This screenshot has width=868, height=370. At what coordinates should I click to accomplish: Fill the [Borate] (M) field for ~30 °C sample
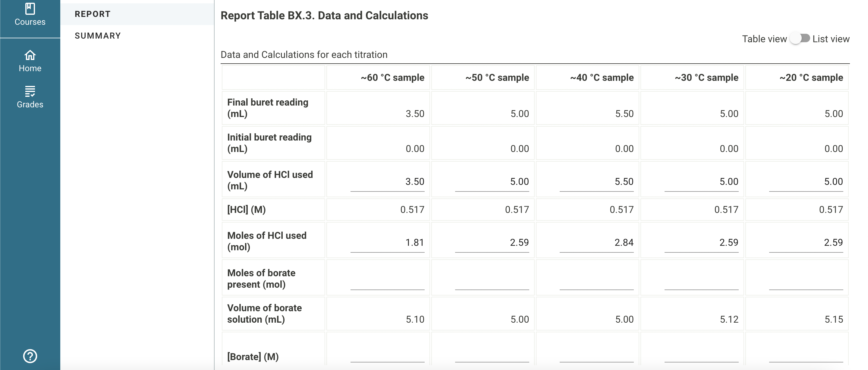(701, 353)
